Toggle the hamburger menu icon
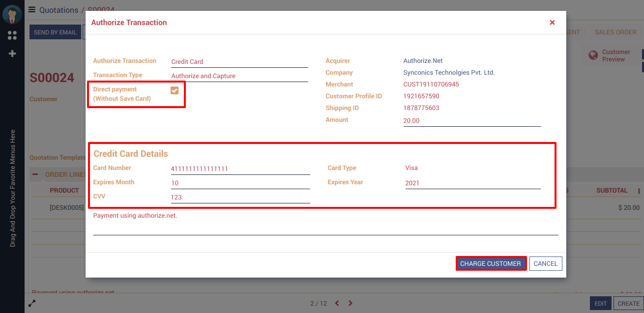This screenshot has width=644, height=313. pyautogui.click(x=32, y=10)
